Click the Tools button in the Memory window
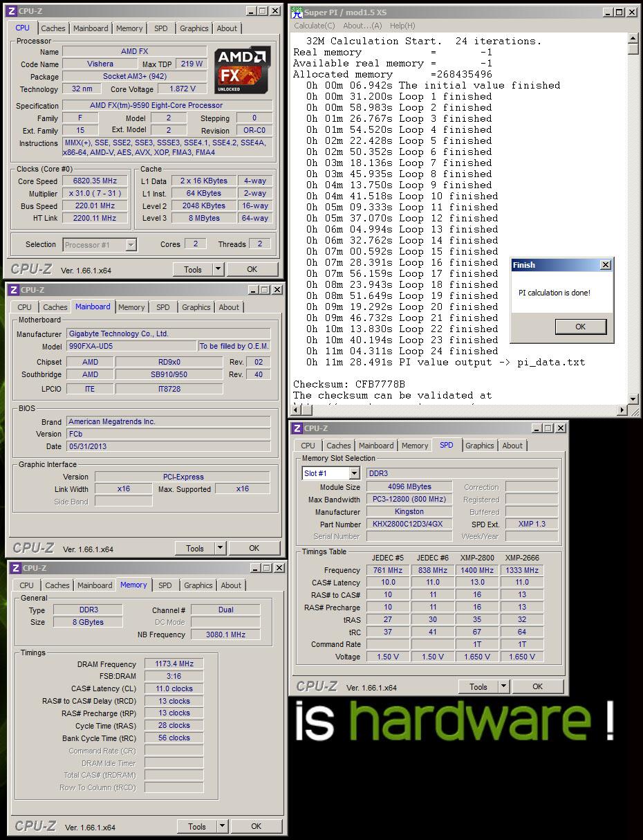This screenshot has width=643, height=840. [x=196, y=826]
